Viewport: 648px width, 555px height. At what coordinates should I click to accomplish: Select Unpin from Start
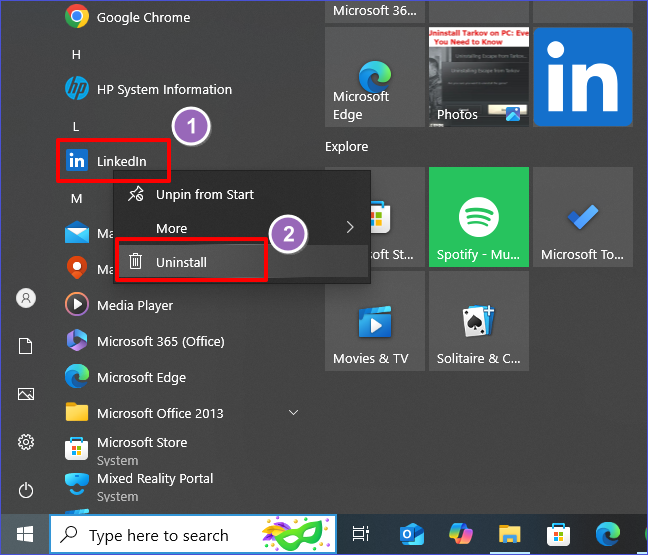tap(242, 194)
